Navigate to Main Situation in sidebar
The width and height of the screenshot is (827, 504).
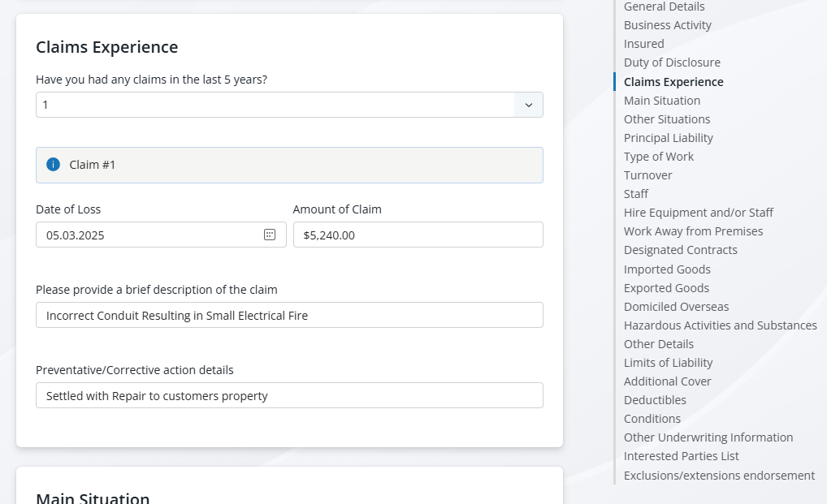pyautogui.click(x=661, y=101)
